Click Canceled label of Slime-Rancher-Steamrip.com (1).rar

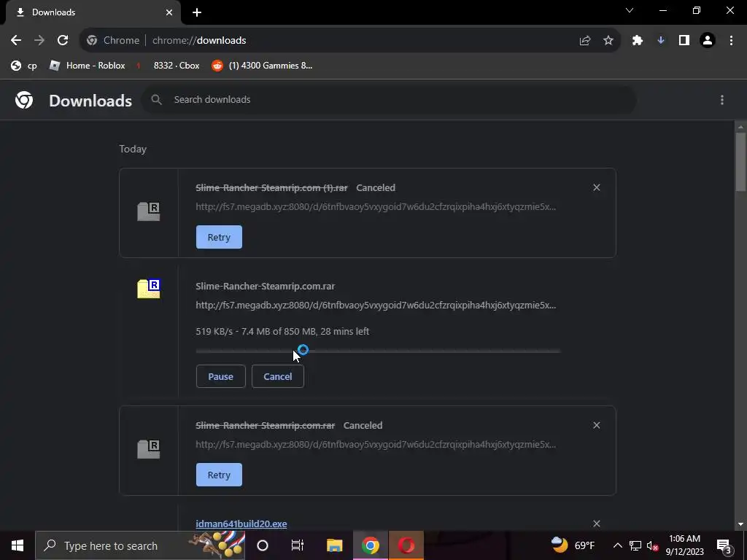point(376,187)
